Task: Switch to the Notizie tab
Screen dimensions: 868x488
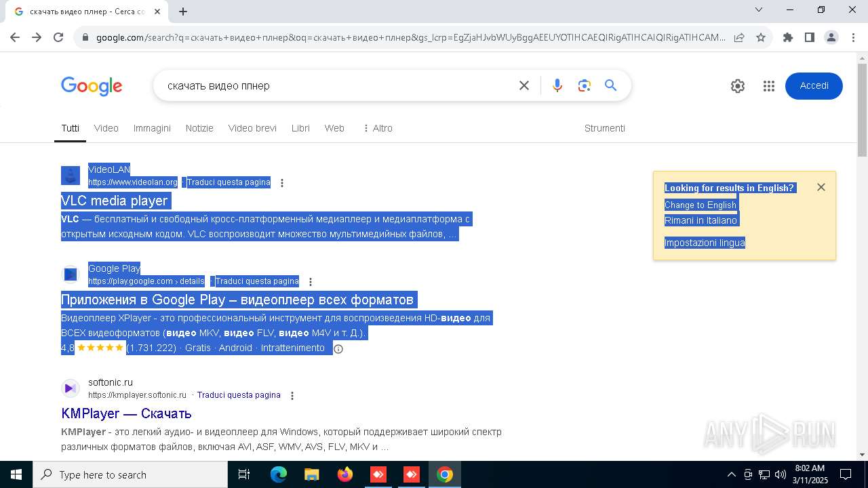Action: 199,128
